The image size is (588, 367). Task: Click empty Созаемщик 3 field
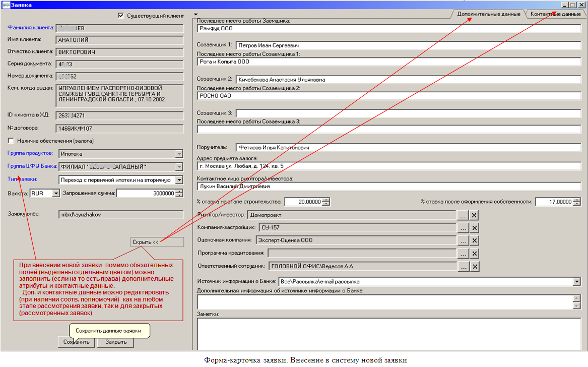(408, 113)
